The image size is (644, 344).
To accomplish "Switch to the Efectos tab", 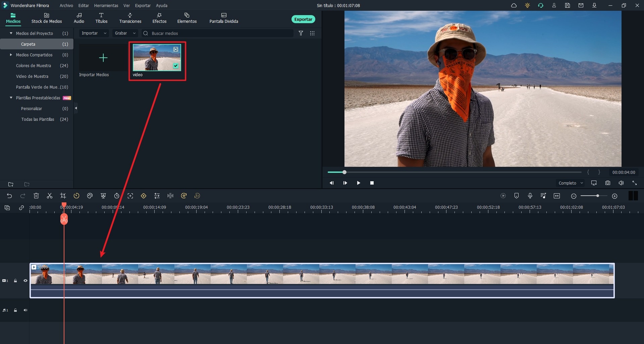I will (159, 18).
